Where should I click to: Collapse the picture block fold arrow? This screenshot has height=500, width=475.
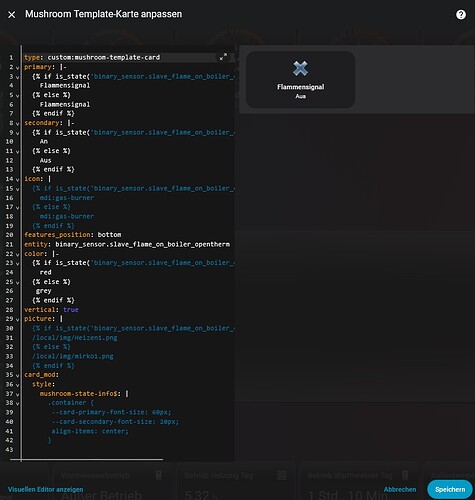18,319
